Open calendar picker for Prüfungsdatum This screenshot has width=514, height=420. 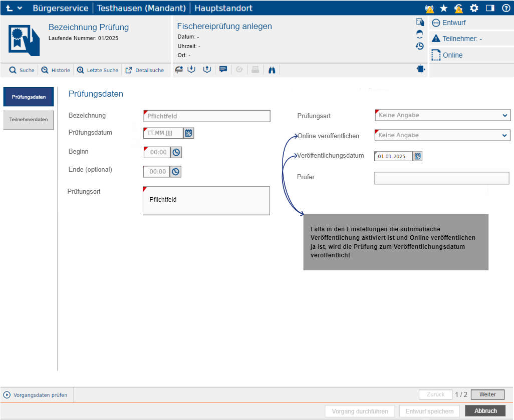click(189, 133)
